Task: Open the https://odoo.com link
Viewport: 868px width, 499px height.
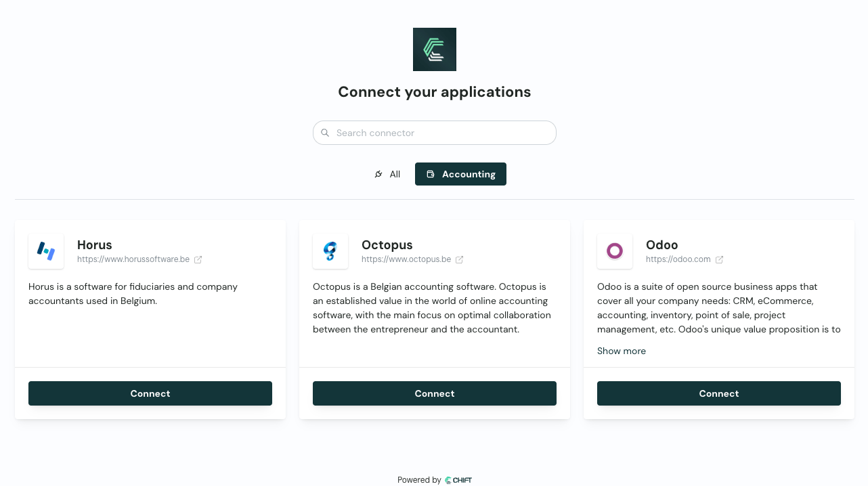Action: tap(678, 259)
